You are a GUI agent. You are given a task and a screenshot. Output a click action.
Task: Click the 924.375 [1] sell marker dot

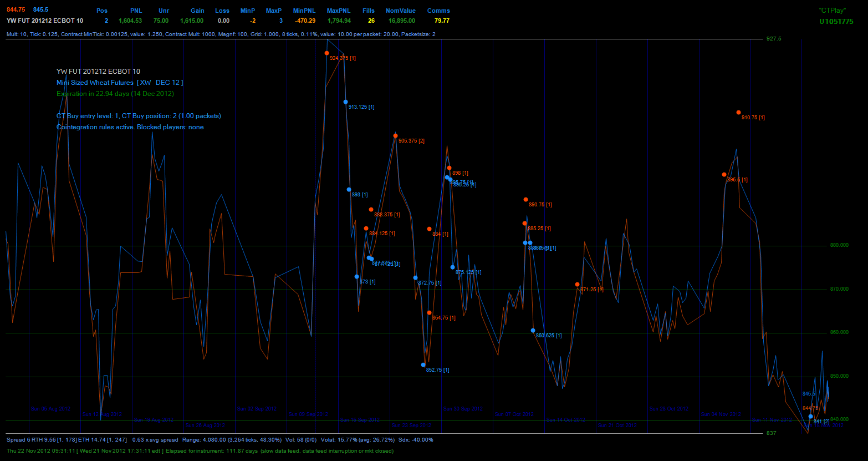[326, 53]
